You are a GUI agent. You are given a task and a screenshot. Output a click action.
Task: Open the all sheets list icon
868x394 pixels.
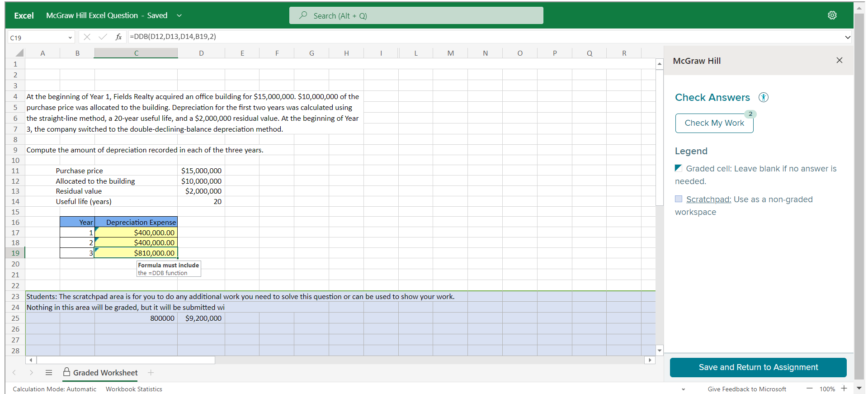pyautogui.click(x=49, y=373)
